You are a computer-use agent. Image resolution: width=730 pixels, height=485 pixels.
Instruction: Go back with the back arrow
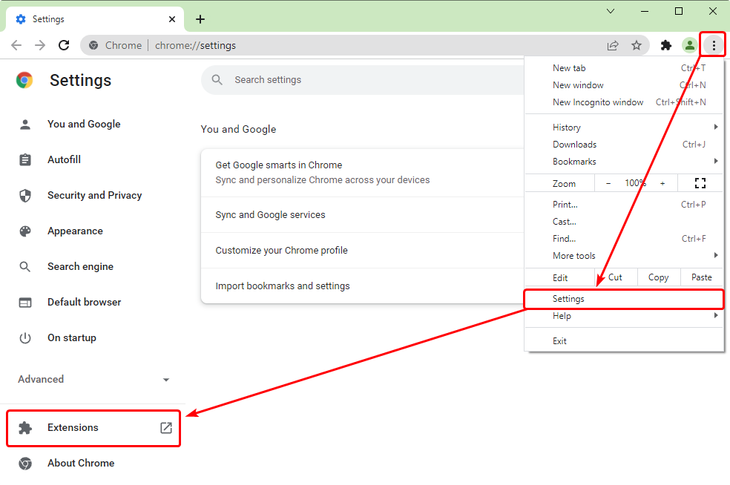[17, 45]
